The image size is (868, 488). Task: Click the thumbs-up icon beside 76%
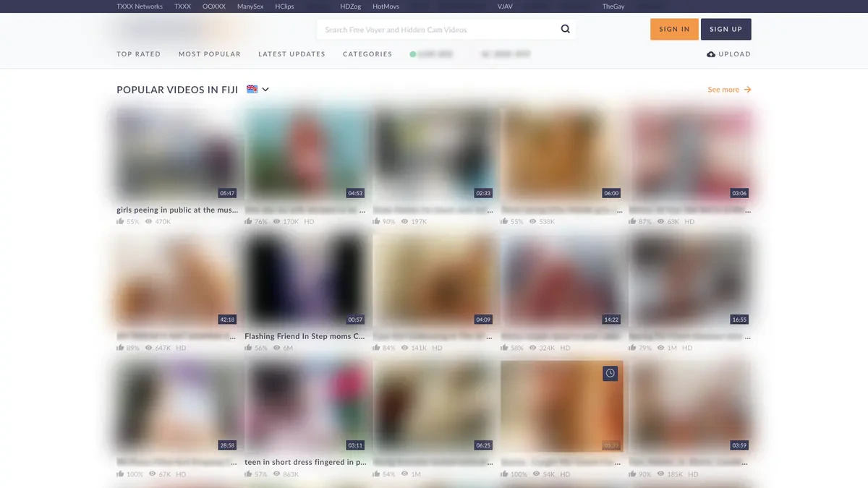(x=249, y=221)
